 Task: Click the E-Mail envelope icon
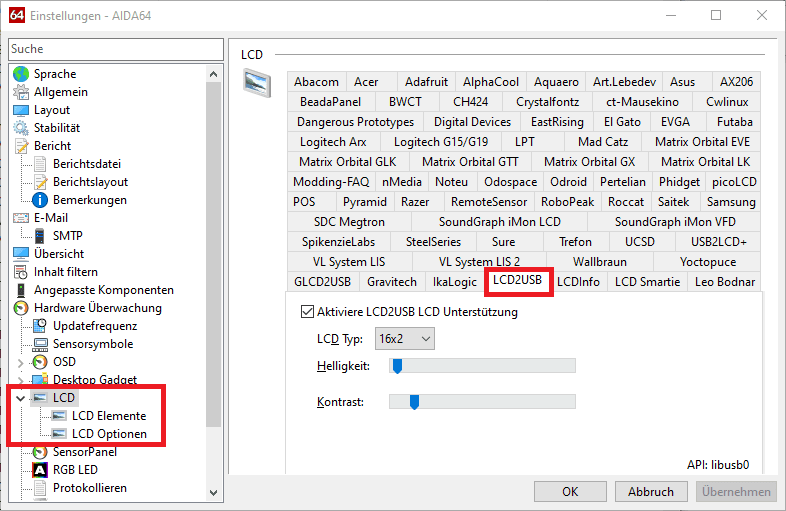(x=21, y=218)
